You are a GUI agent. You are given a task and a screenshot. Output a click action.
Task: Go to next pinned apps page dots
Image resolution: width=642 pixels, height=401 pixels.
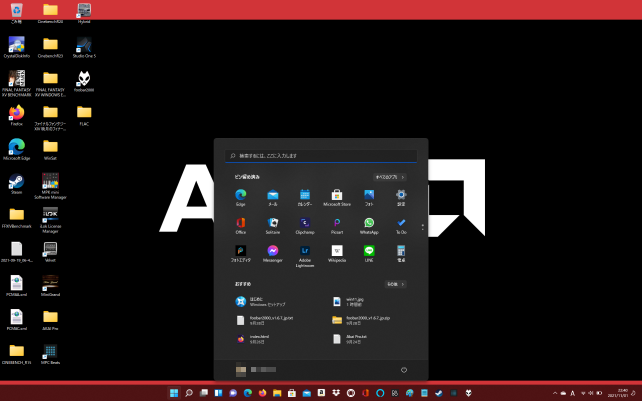point(423,227)
